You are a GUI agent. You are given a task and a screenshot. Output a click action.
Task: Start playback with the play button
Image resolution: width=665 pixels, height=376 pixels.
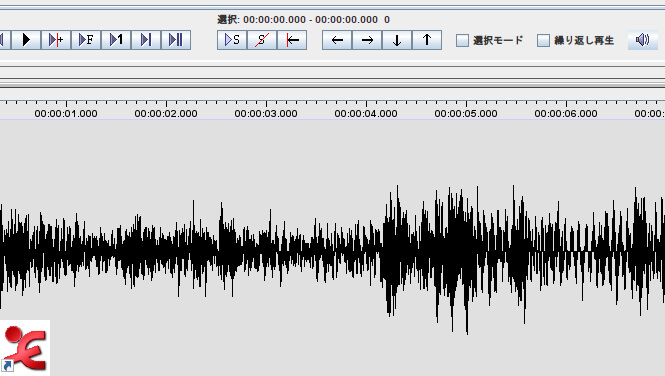click(26, 40)
